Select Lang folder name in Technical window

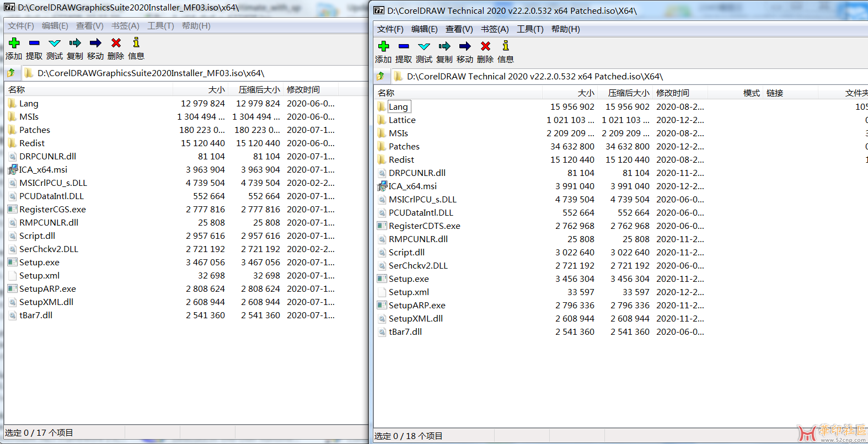(398, 106)
